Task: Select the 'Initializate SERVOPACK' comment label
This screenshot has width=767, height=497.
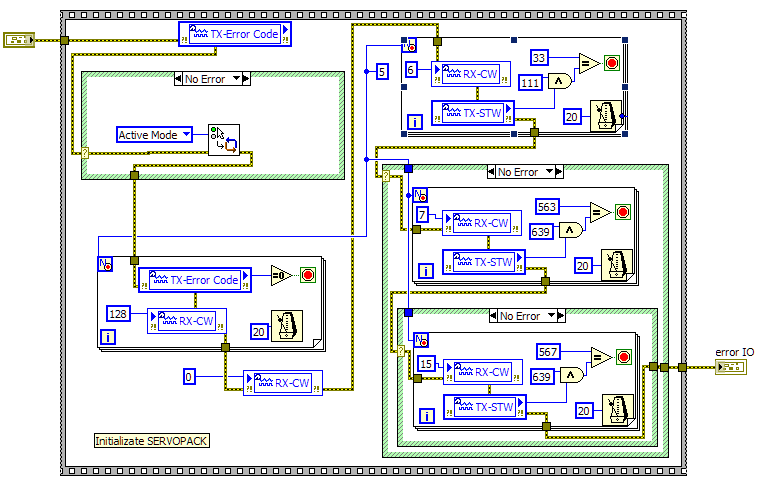Action: tap(152, 441)
